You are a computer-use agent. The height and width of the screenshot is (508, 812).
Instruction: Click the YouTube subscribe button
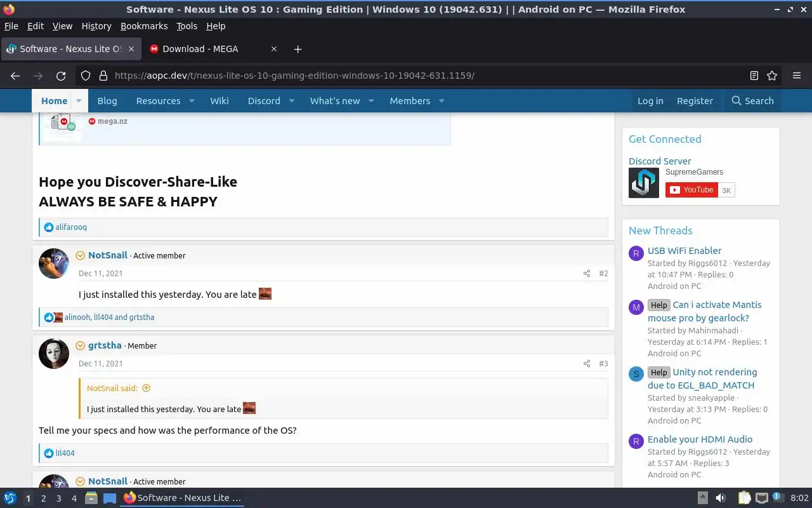click(691, 190)
